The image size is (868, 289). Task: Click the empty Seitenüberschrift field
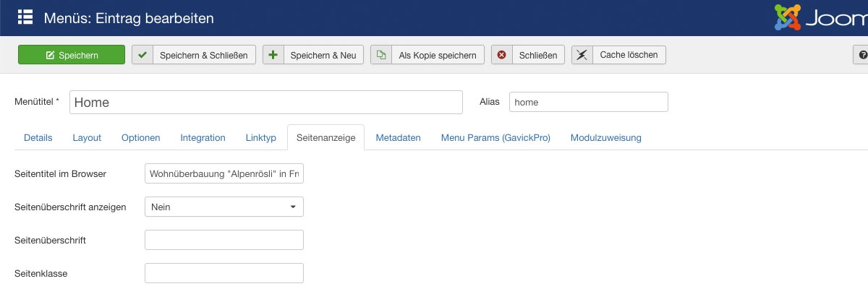pyautogui.click(x=224, y=240)
